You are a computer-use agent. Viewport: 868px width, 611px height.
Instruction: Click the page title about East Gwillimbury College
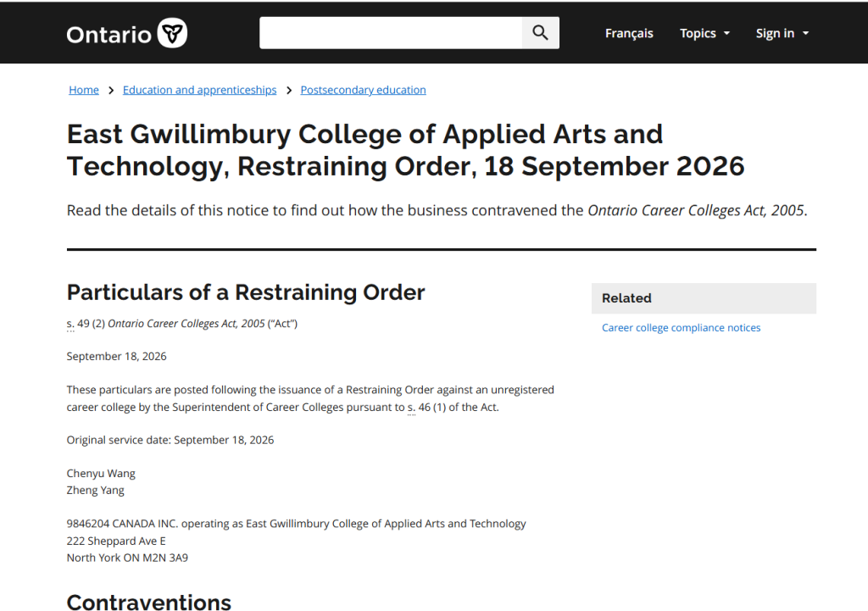[405, 150]
